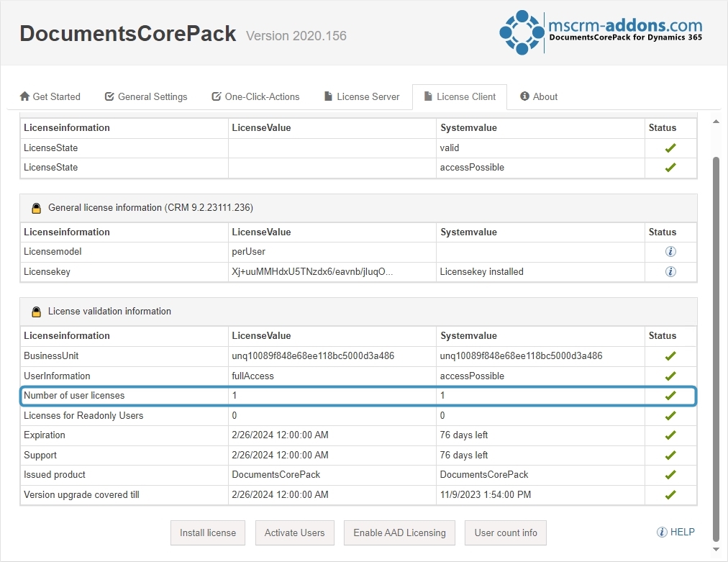Click the Version upgrade covered till label
This screenshot has width=728, height=562.
tap(82, 494)
